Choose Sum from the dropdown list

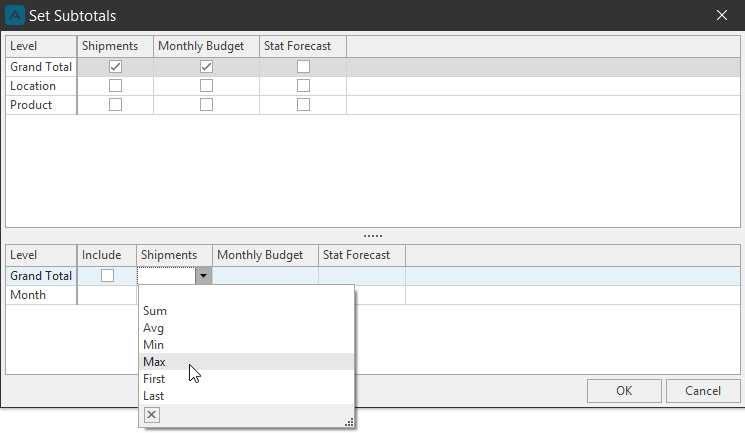(x=247, y=311)
